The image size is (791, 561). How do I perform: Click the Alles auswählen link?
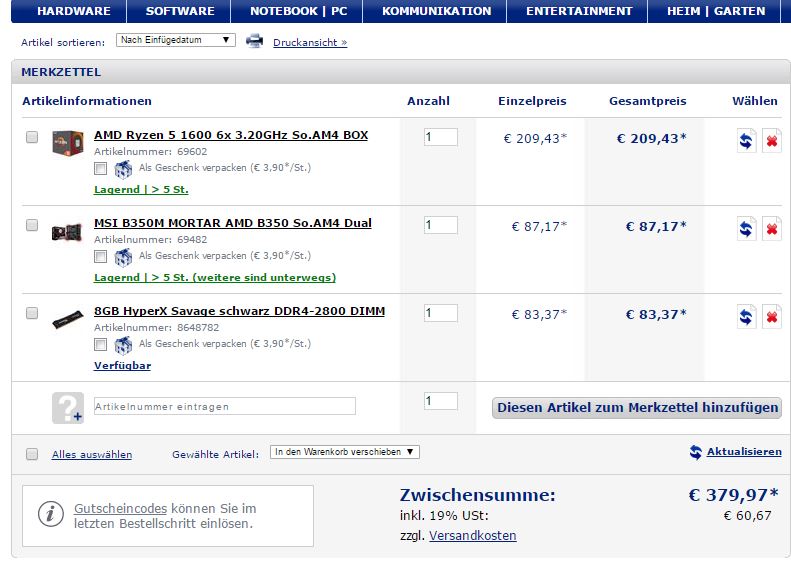(x=92, y=455)
